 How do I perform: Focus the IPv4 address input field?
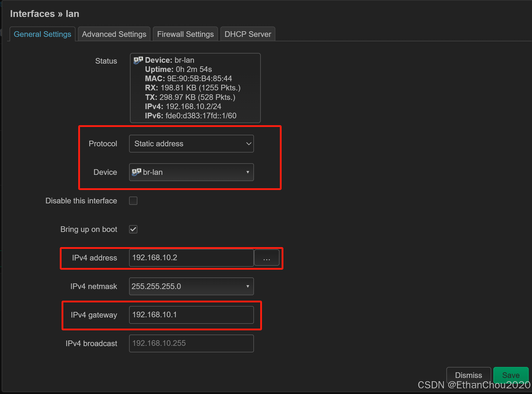(192, 258)
